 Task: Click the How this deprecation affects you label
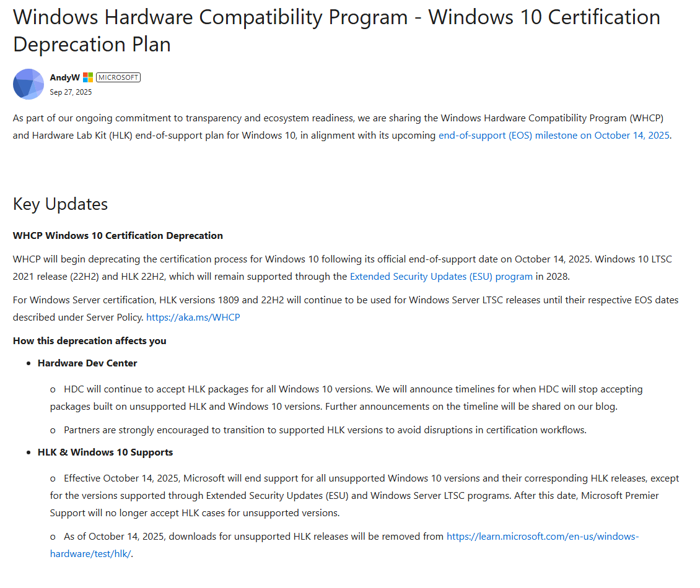tap(89, 340)
